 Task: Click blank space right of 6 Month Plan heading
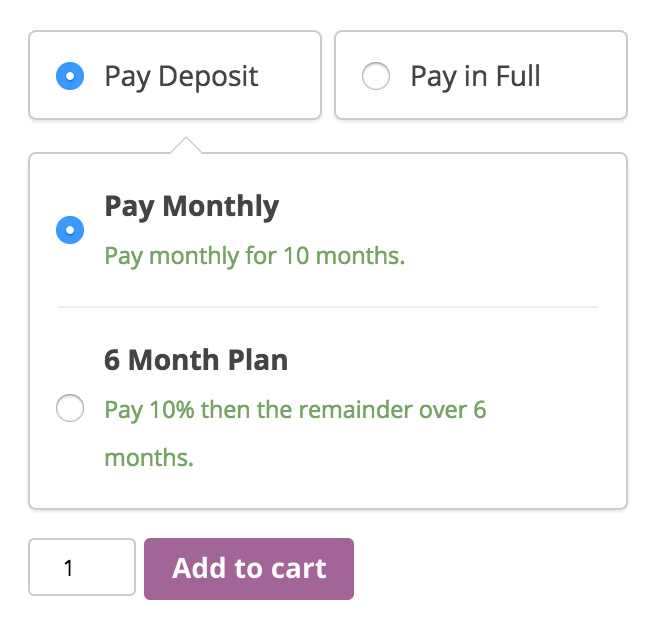pos(450,360)
